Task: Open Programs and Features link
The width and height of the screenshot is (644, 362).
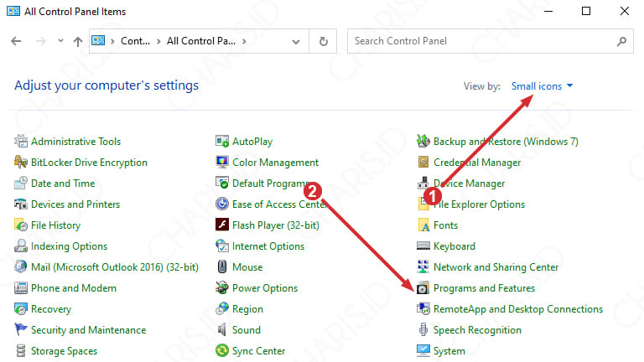Action: [484, 288]
